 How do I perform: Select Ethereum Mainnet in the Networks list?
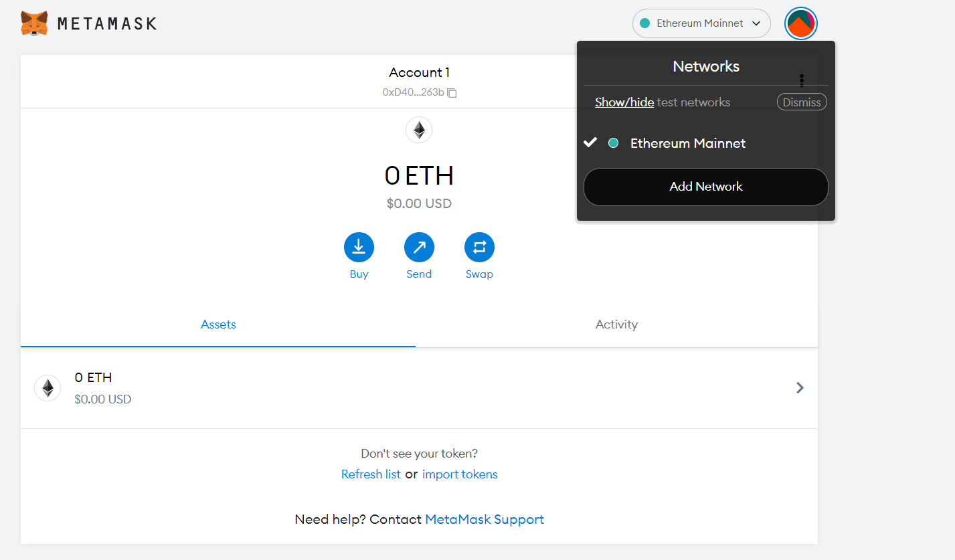(687, 143)
